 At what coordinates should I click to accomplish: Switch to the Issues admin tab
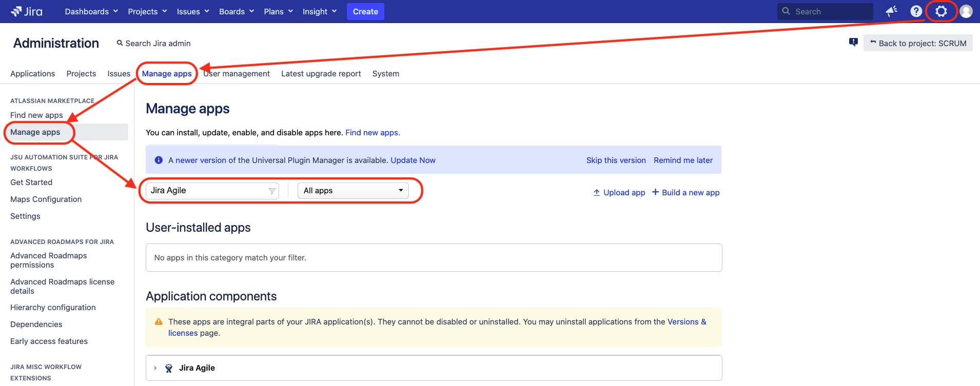pos(119,74)
